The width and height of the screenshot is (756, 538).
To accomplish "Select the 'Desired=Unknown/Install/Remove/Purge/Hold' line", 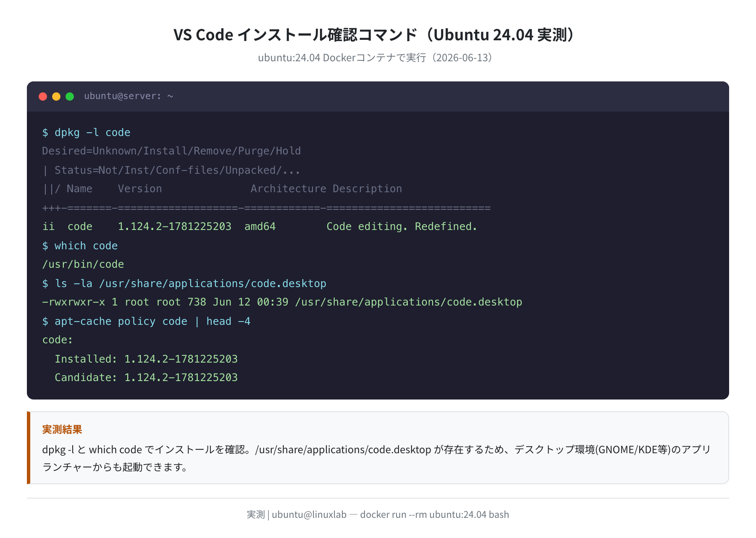I will tap(171, 151).
